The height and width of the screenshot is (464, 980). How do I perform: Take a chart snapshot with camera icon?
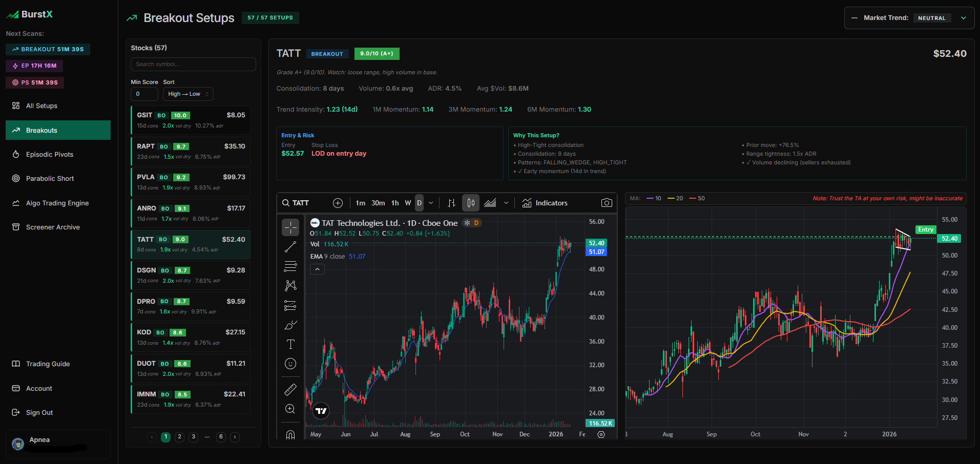[607, 203]
